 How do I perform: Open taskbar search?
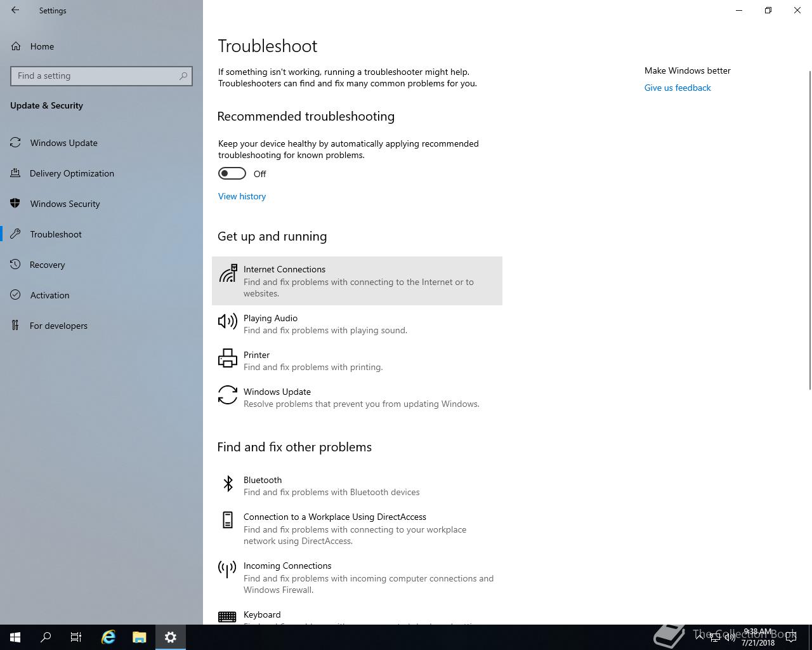[x=46, y=637]
